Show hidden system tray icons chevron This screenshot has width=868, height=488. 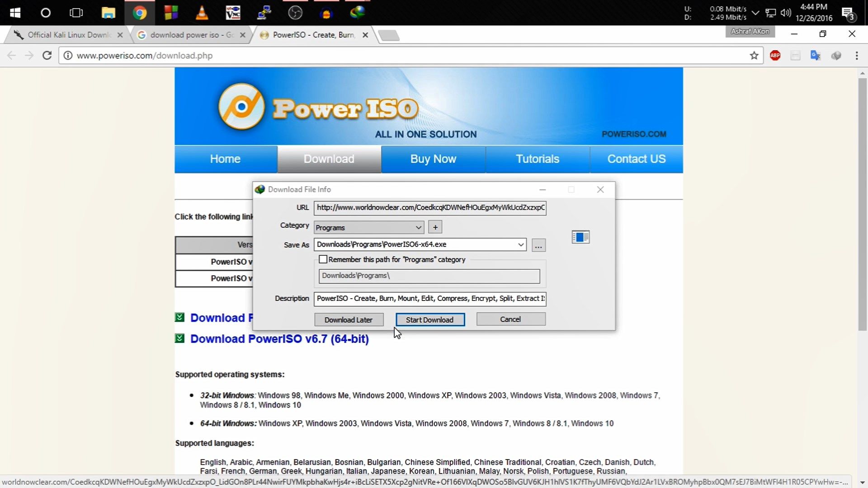[x=755, y=13]
